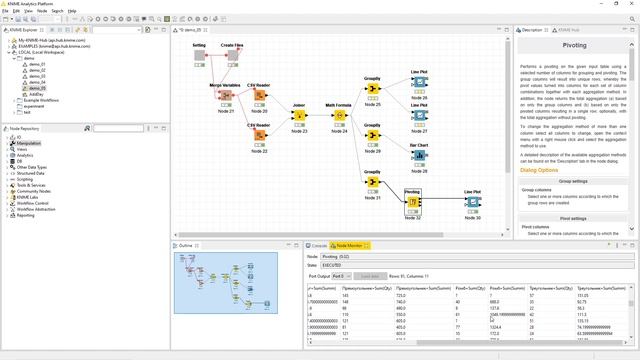This screenshot has width=640, height=360.
Task: Open the View menu
Action: (29, 11)
